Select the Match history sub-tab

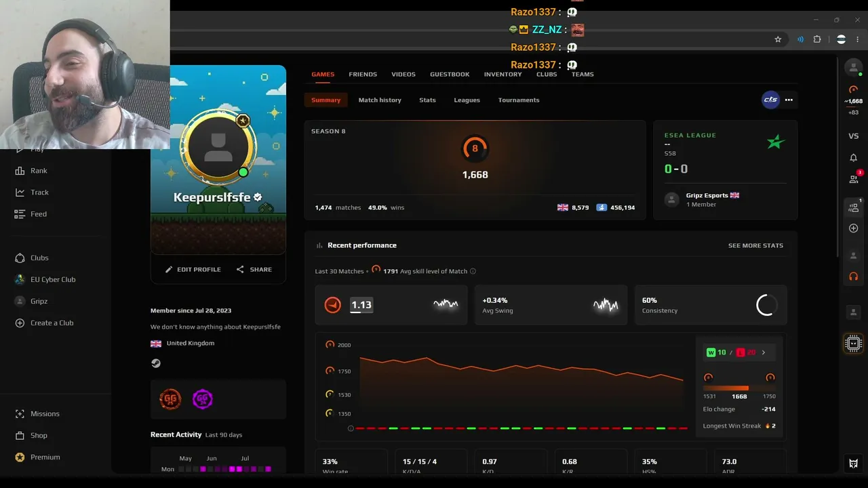point(380,100)
